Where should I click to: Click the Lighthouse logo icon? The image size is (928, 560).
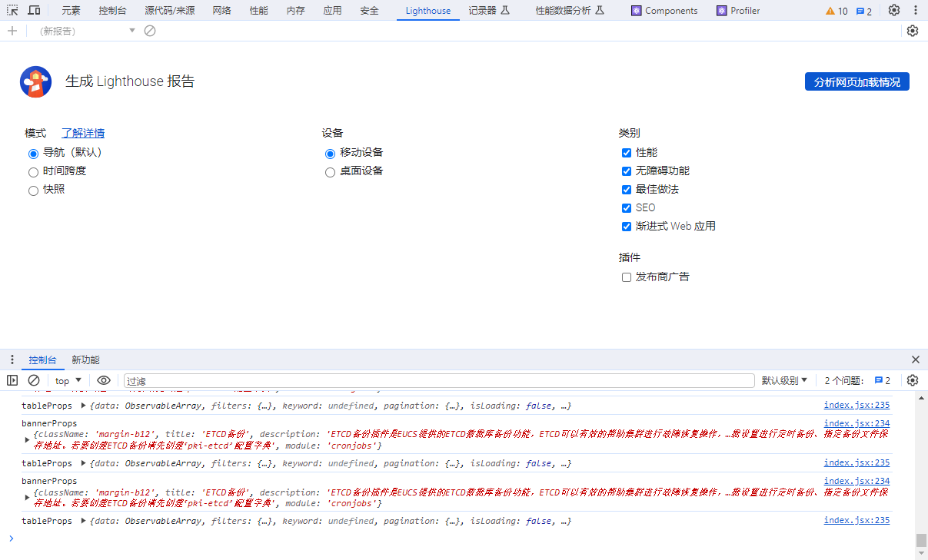coord(35,81)
